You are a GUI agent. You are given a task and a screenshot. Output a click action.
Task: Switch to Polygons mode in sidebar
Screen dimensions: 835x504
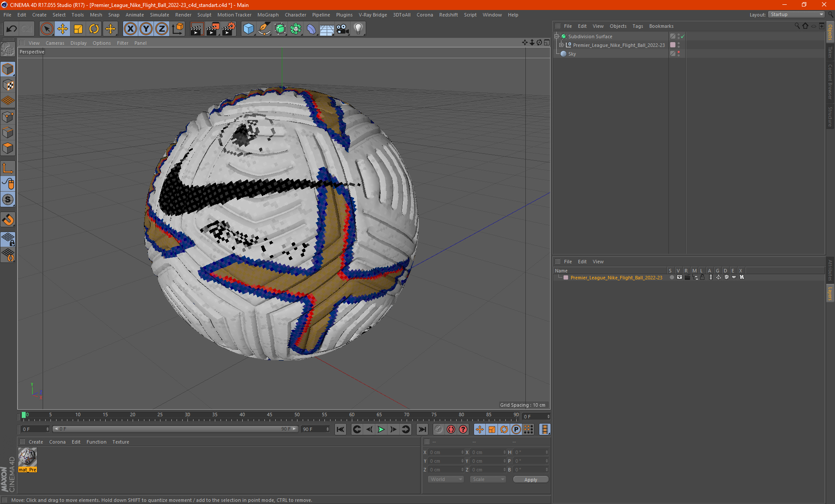click(8, 148)
